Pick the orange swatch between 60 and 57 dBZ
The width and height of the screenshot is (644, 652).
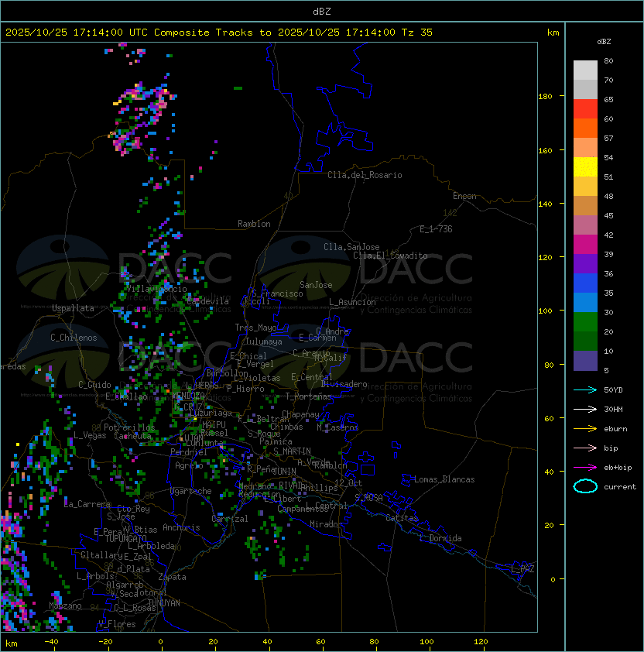pos(585,128)
